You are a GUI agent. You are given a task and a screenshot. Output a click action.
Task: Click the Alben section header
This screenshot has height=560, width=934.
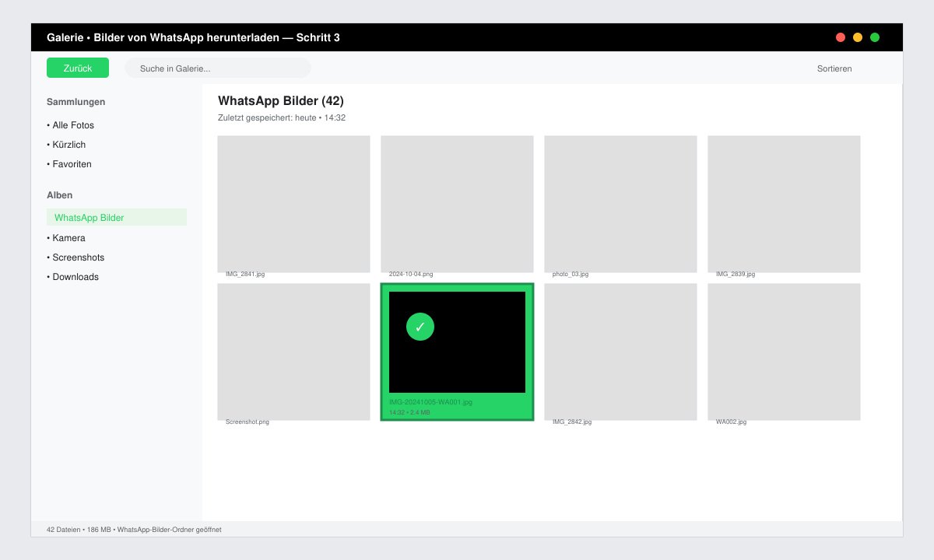pyautogui.click(x=59, y=195)
